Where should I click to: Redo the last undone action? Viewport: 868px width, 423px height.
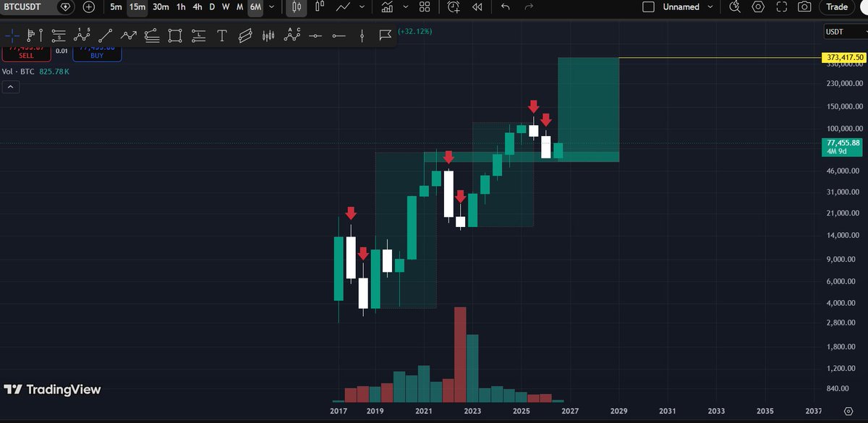529,7
